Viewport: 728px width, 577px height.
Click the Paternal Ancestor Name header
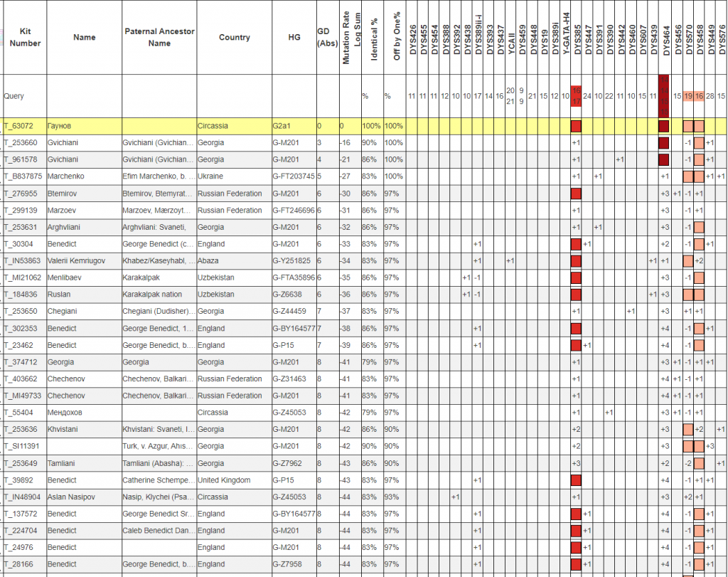pyautogui.click(x=159, y=38)
